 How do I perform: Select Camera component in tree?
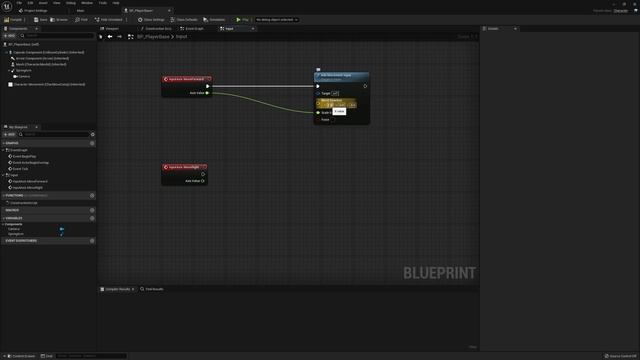coord(22,76)
